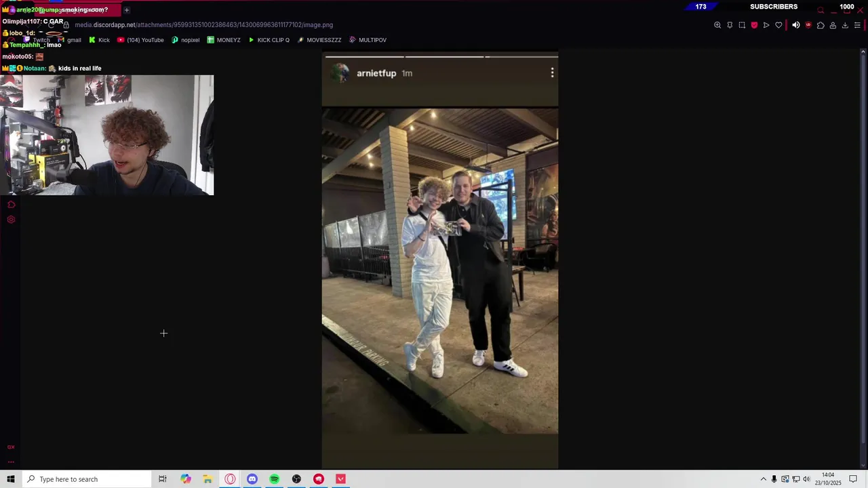Click the three-dot menu on the story
Viewport: 868px width, 488px height.
pyautogui.click(x=552, y=73)
